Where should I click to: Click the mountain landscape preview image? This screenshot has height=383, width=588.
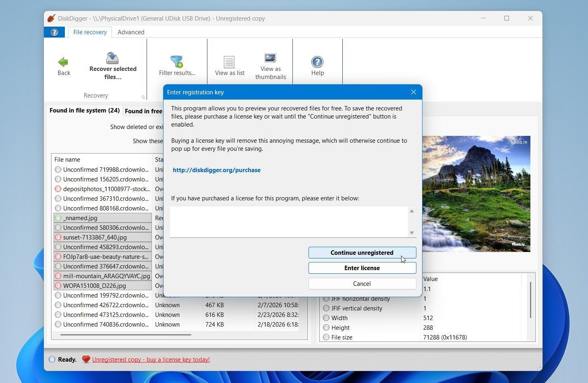point(476,194)
